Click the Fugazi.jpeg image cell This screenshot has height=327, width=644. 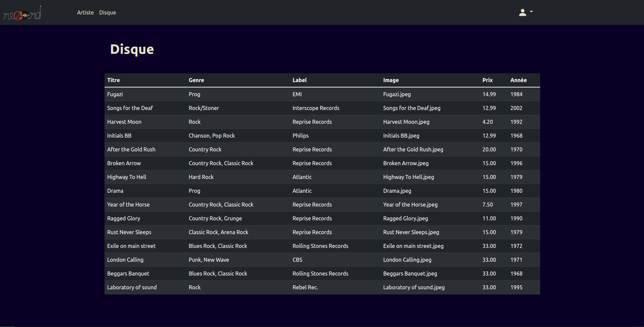(397, 94)
